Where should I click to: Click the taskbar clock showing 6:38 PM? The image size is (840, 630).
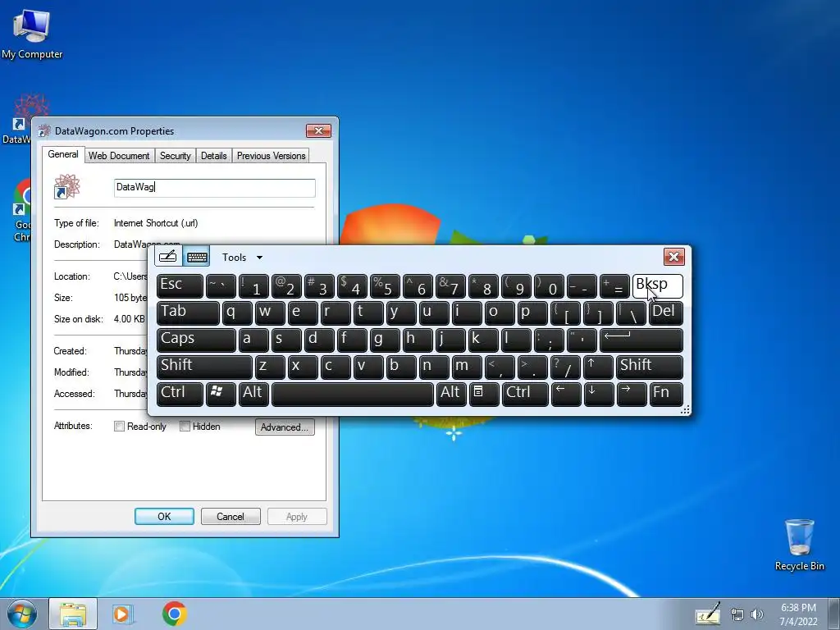point(798,614)
